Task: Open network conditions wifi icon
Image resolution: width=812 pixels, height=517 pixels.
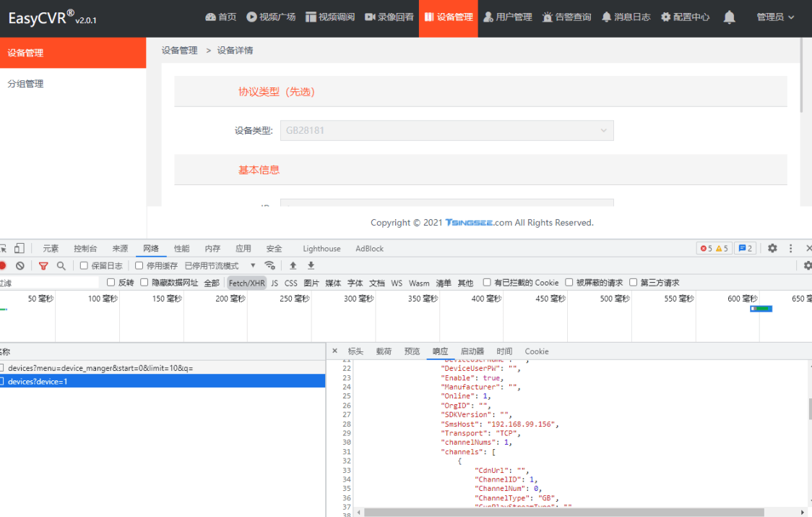Action: (x=269, y=266)
